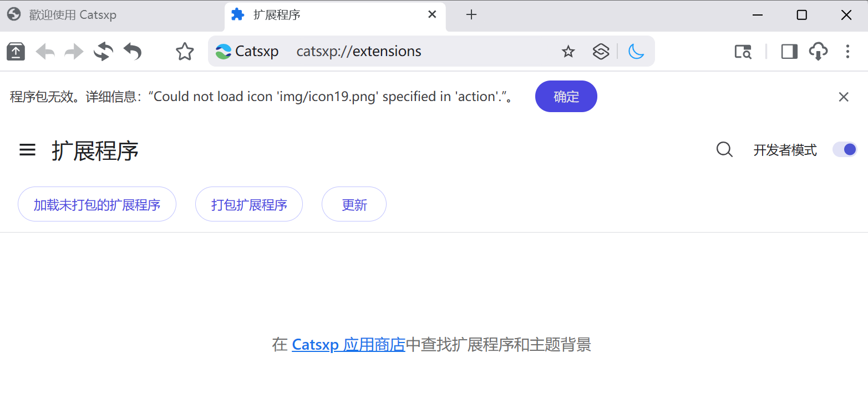Click the reload page icon
868x418 pixels.
(x=103, y=52)
